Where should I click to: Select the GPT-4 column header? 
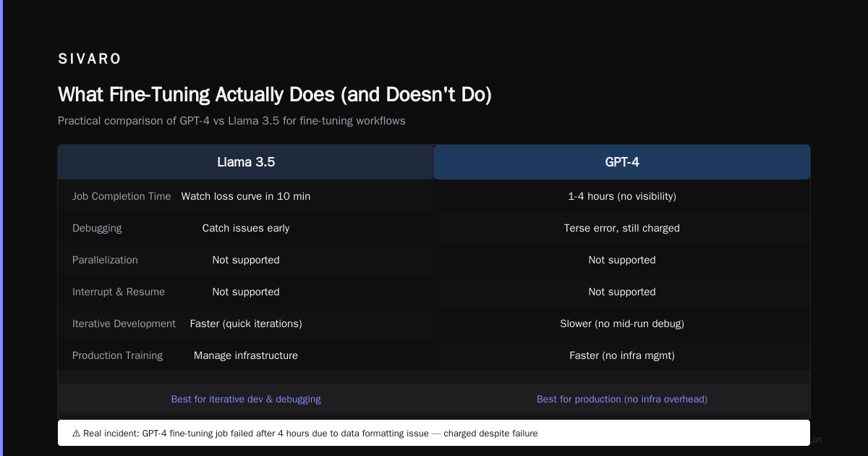pos(622,162)
